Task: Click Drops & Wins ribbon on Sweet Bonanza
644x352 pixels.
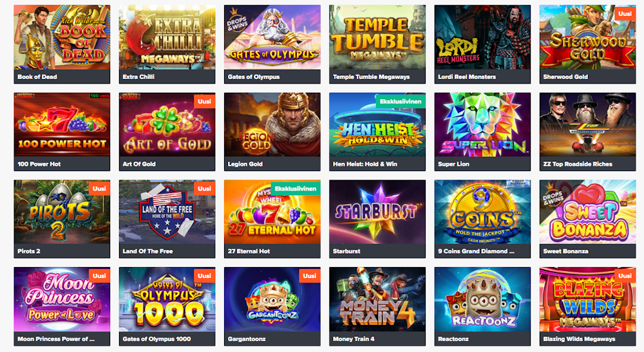Action: 553,198
